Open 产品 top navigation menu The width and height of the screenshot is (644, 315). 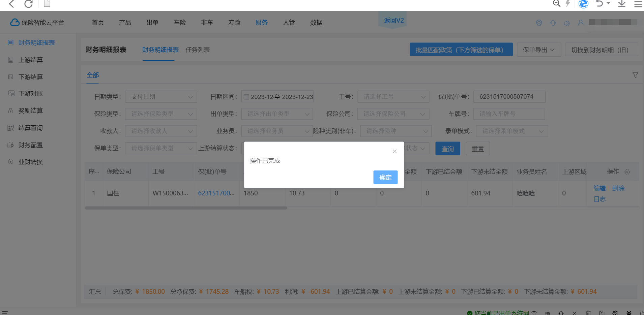[125, 23]
